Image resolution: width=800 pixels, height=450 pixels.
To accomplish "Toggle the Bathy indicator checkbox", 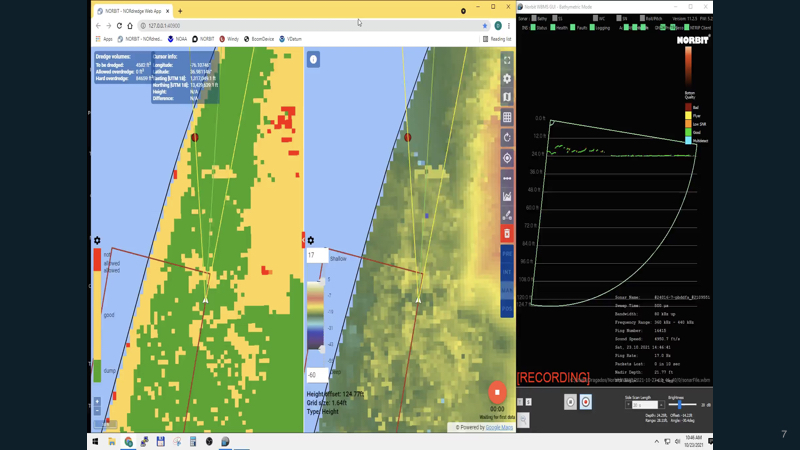I will click(533, 18).
